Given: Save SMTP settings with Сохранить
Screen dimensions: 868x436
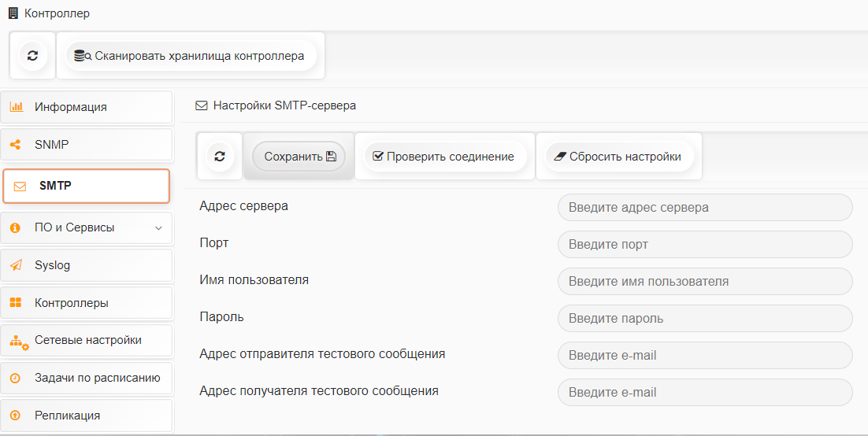Looking at the screenshot, I should tap(299, 156).
